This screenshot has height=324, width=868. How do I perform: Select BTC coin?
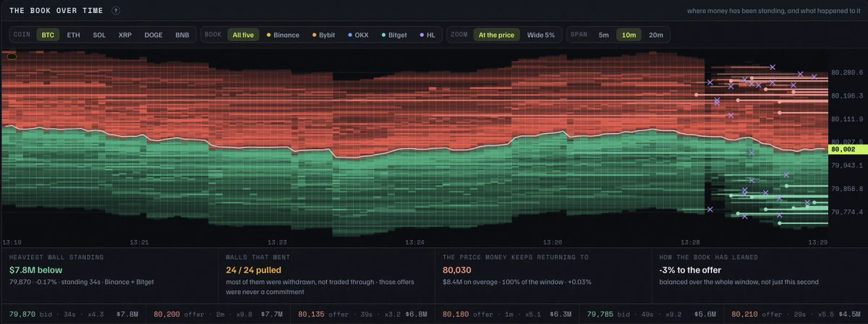click(48, 35)
